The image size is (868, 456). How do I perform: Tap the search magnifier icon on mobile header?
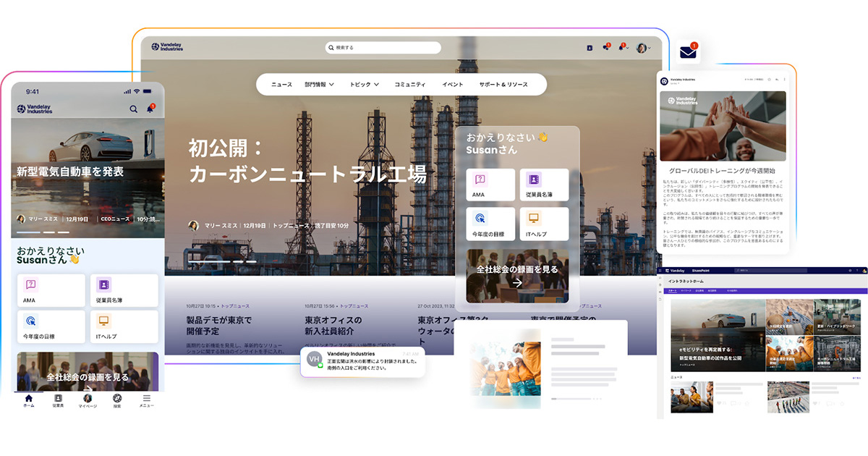pos(133,109)
